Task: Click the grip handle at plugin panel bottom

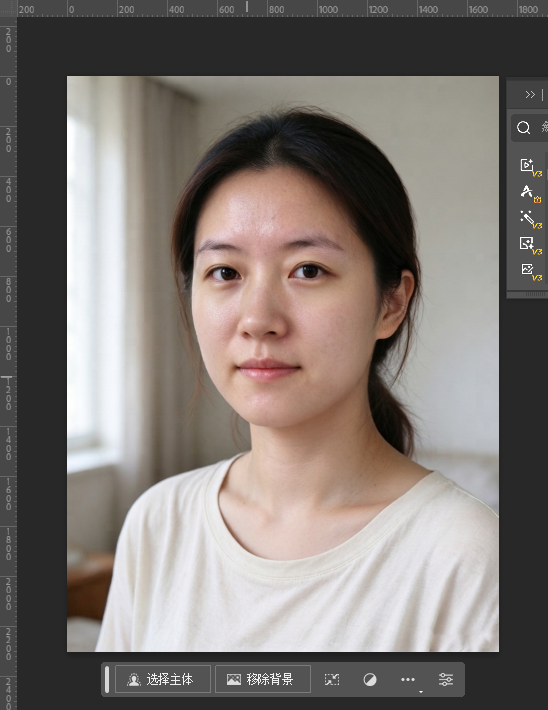Action: [536, 295]
